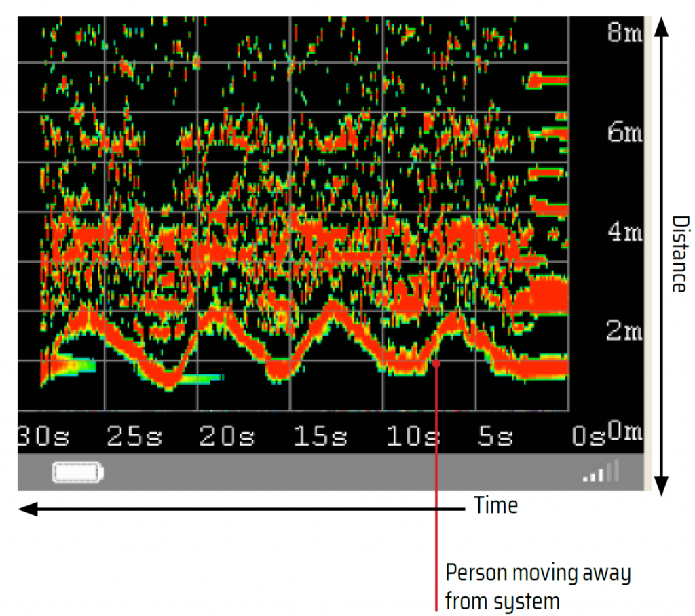The height and width of the screenshot is (616, 695).
Task: Click the left arrowhead of the Time axis
Action: coord(29,509)
